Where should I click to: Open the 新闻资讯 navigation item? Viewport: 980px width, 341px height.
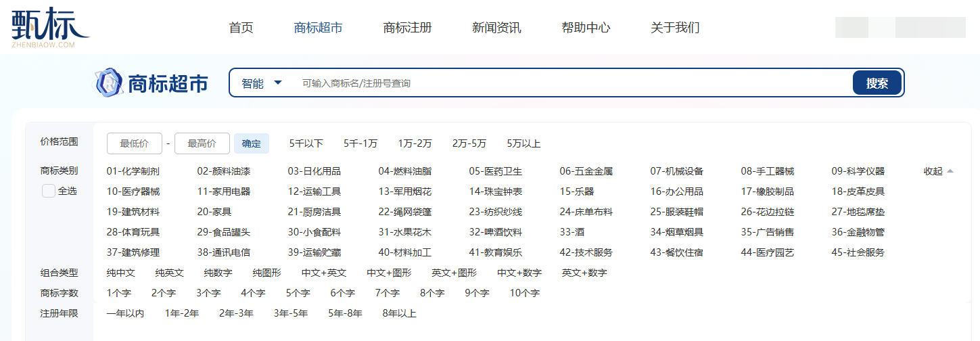pyautogui.click(x=496, y=28)
